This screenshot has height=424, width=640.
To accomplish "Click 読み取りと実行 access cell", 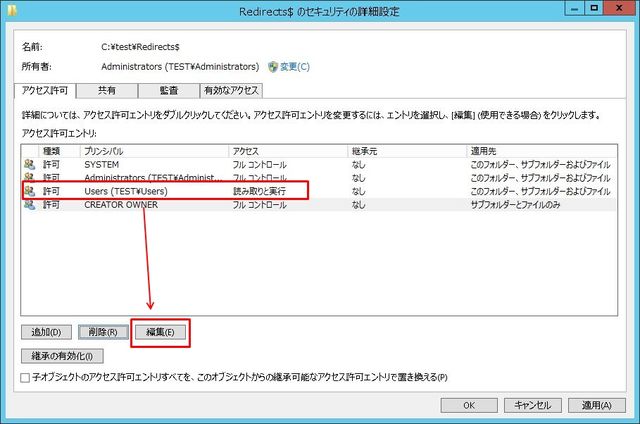I will [259, 191].
